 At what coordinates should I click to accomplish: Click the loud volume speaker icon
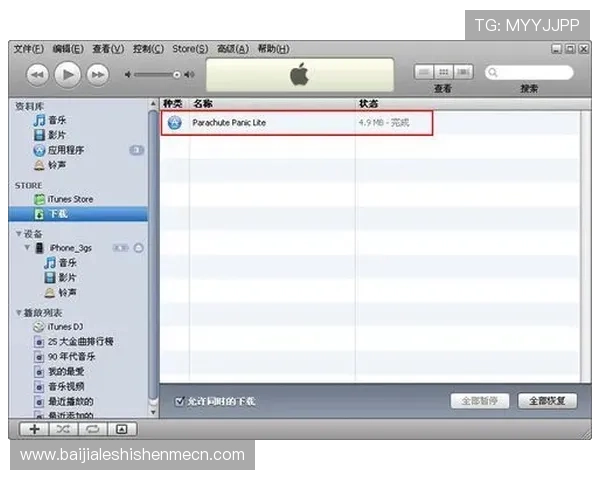coord(189,74)
